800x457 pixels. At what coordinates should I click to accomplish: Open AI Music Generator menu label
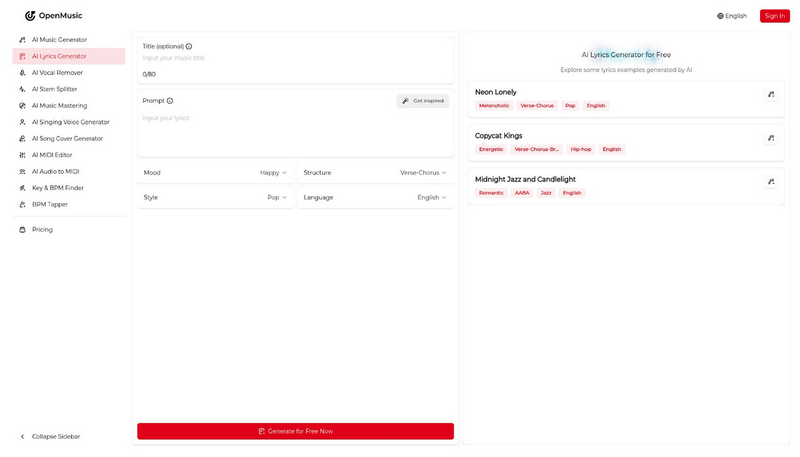pyautogui.click(x=59, y=40)
